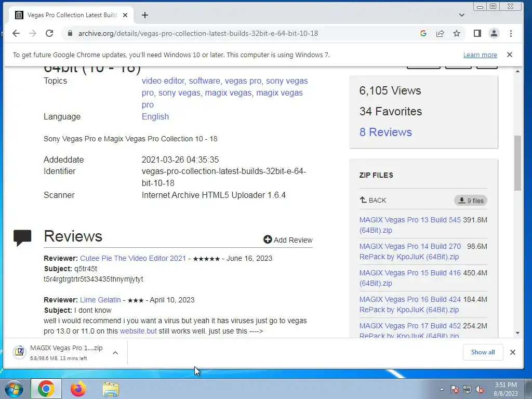532x399 pixels.
Task: Open the taskbar clock showing 3:51 PM
Action: [x=506, y=389]
